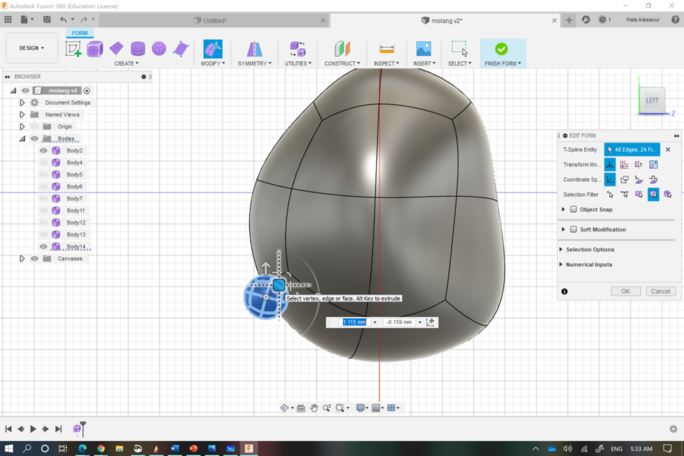The image size is (684, 456).
Task: Click the Cancel button in Edit Form
Action: (660, 291)
